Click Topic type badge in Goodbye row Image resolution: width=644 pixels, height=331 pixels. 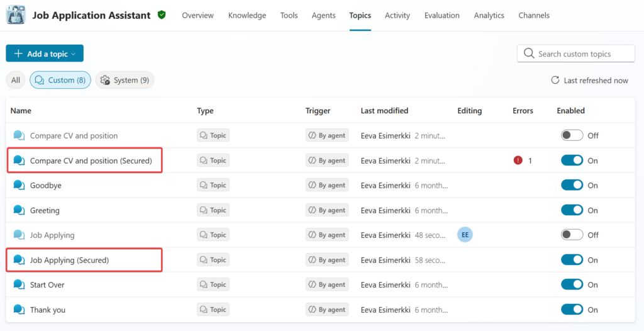tap(213, 186)
